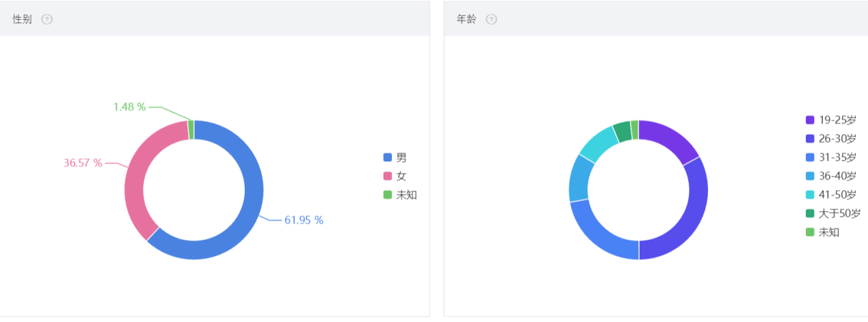
Task: Click the 36.57 % label
Action: [x=83, y=163]
